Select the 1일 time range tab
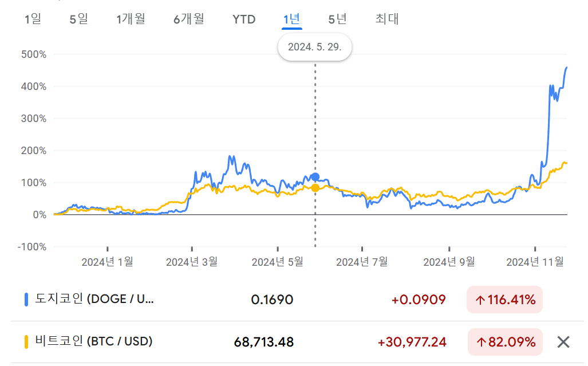This screenshot has width=588, height=366. pyautogui.click(x=33, y=19)
